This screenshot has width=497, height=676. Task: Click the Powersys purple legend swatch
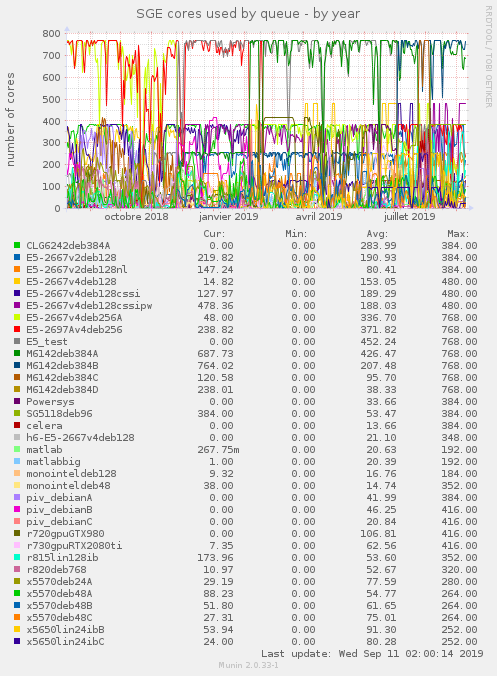click(17, 401)
